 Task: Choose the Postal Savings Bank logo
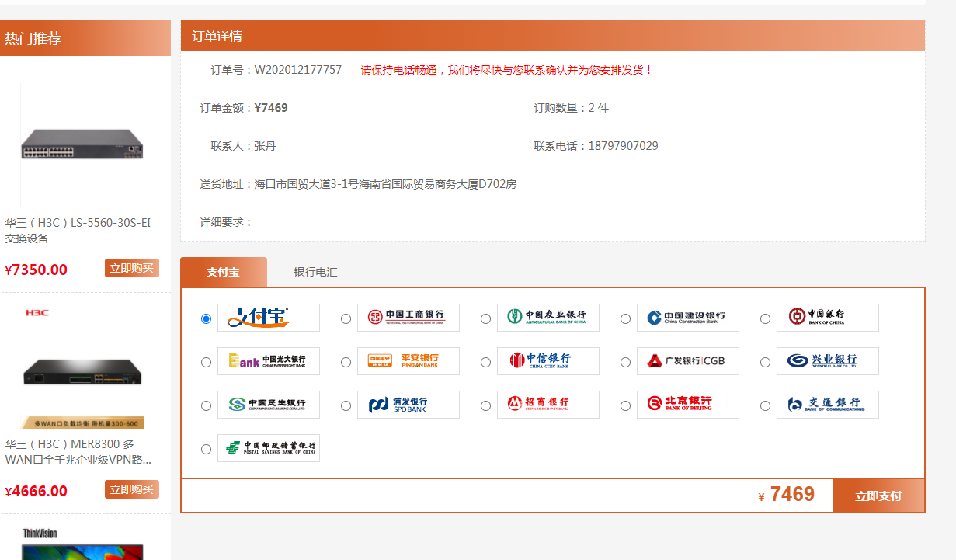[x=269, y=448]
